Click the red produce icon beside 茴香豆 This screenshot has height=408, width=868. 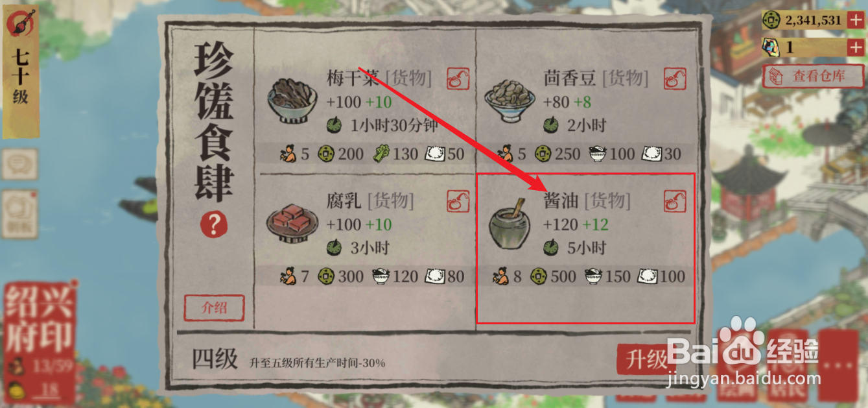coord(675,78)
